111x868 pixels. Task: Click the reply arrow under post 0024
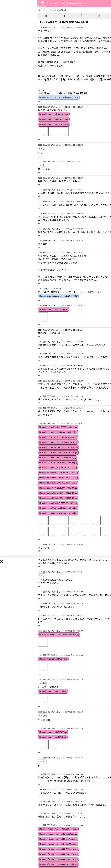39,587
